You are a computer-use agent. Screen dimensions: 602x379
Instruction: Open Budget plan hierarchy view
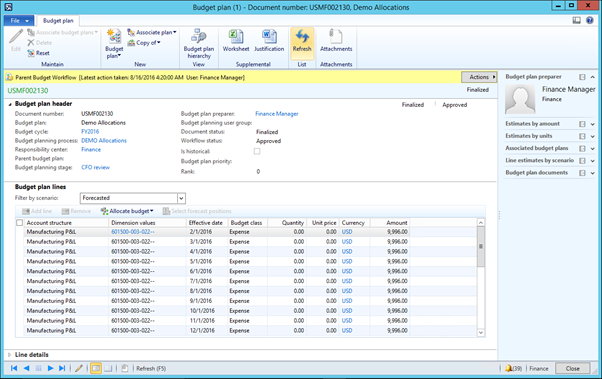[198, 43]
